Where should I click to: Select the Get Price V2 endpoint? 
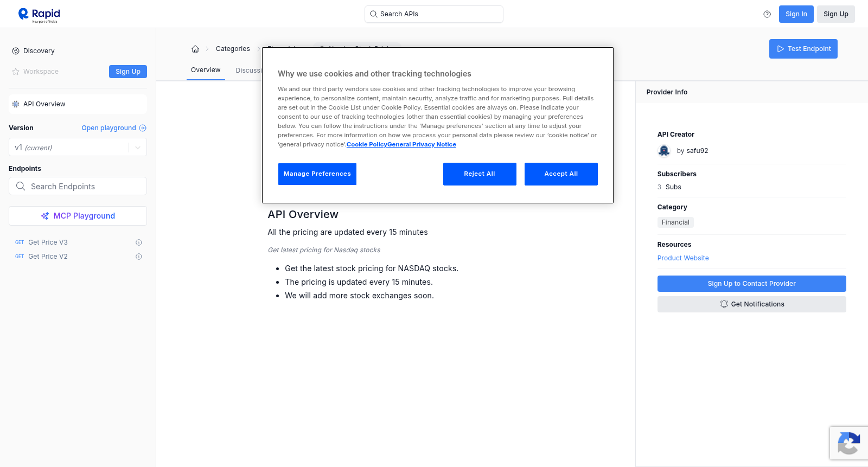coord(48,257)
